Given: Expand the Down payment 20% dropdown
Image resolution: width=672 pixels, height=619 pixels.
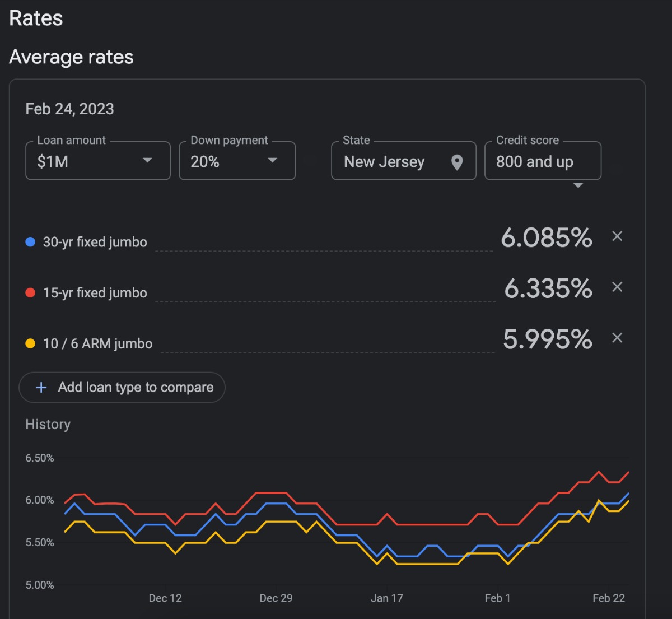Looking at the screenshot, I should click(237, 161).
